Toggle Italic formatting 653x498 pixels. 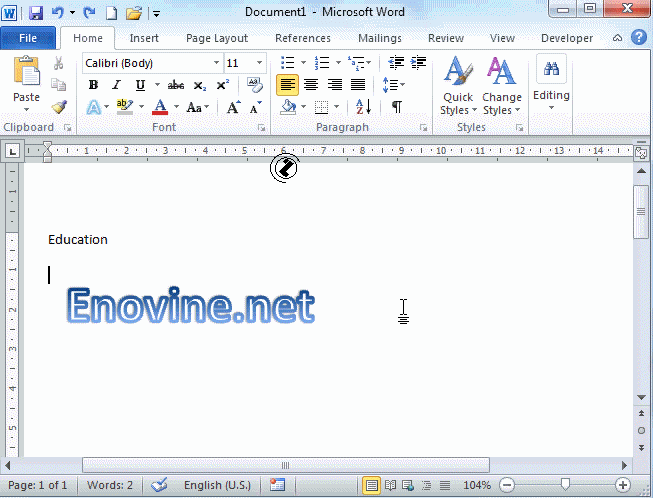[x=116, y=85]
